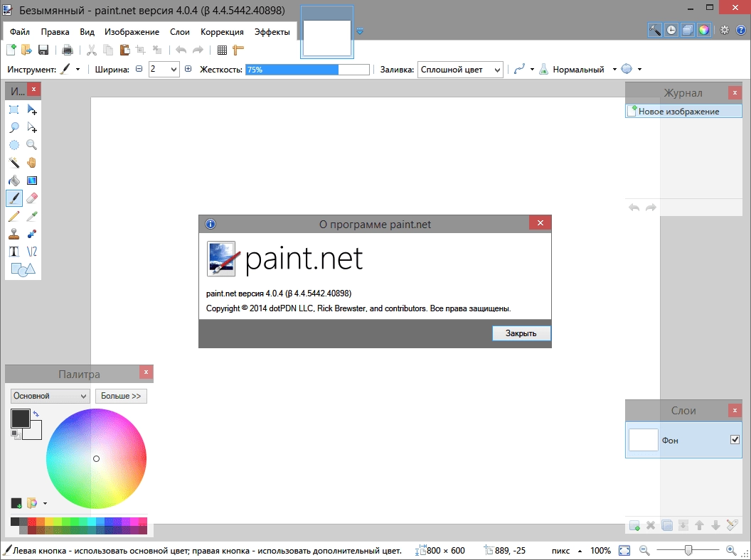Screen dimensions: 751x560
Task: Click the Save disk icon
Action: pos(43,49)
